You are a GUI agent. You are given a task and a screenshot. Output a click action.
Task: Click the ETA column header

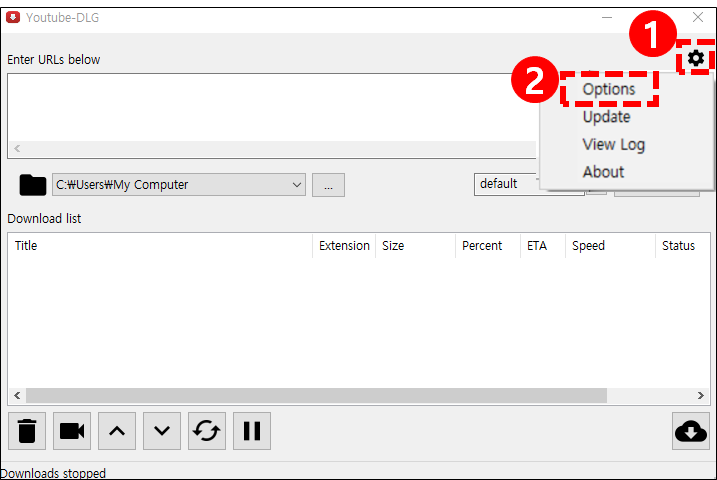(543, 246)
